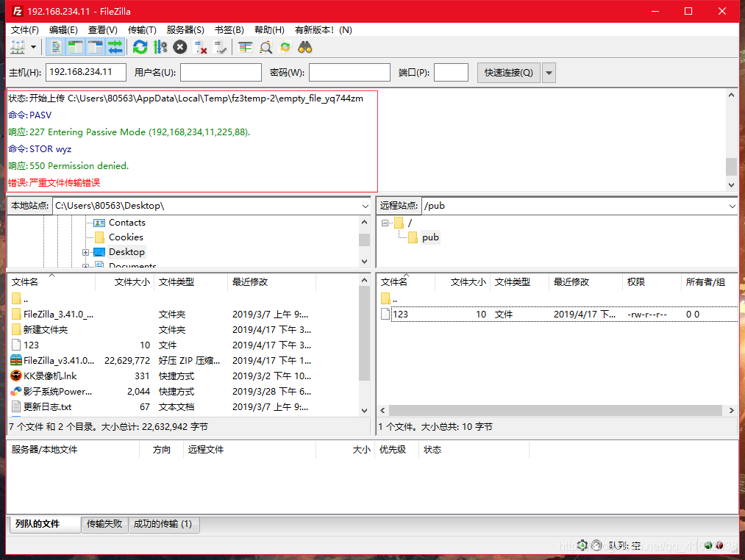Select the Desktop folder in local tree

coord(126,252)
